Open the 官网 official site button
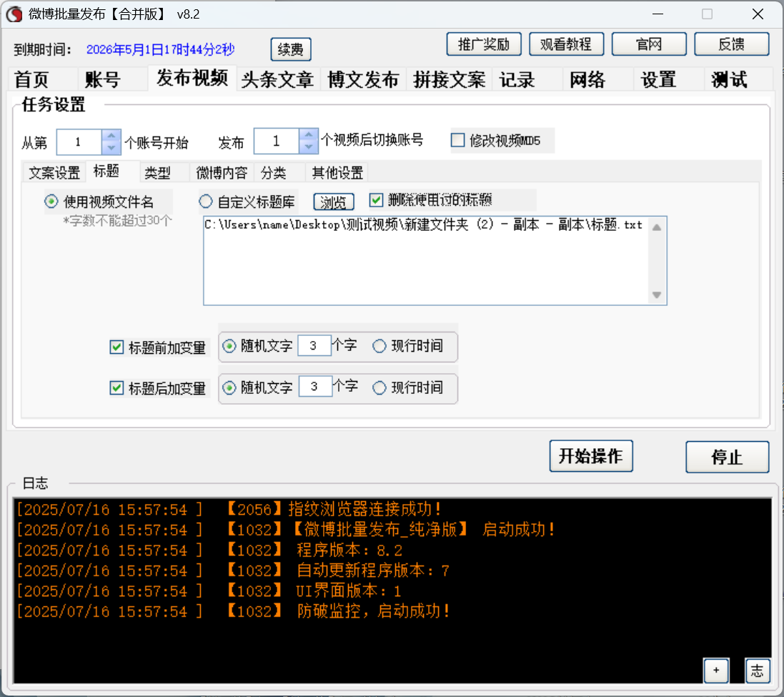The height and width of the screenshot is (697, 784). pos(648,44)
